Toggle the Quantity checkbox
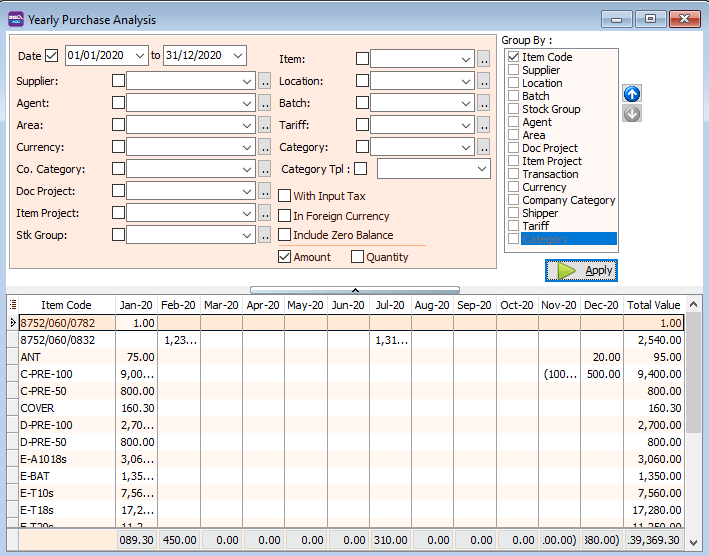Screen dimensions: 709x556 coord(358,257)
